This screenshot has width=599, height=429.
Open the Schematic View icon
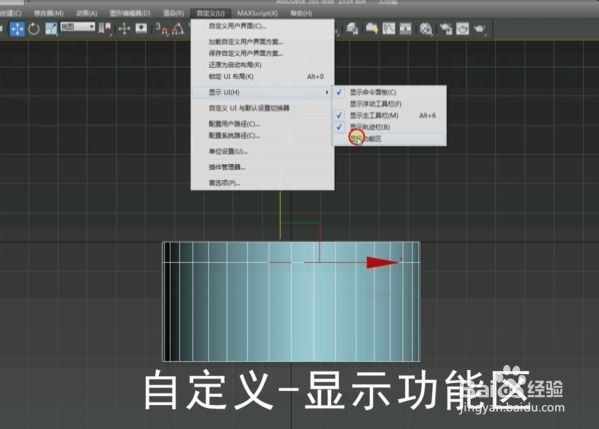[406, 29]
